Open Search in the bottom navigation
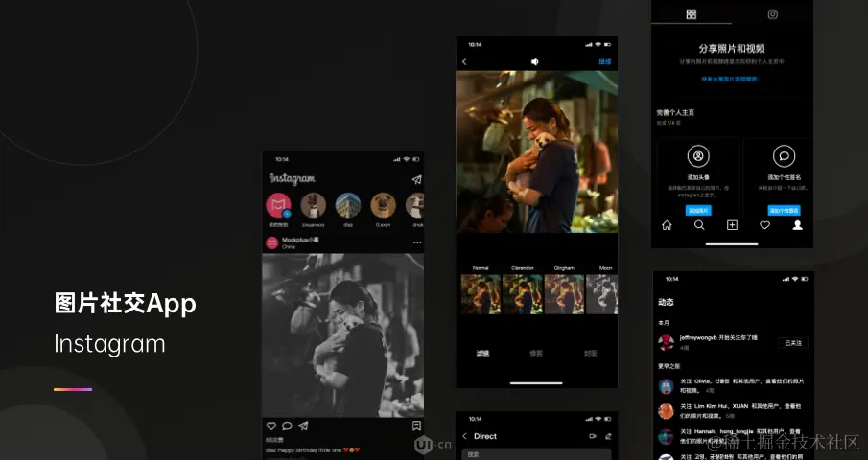The width and height of the screenshot is (868, 460). (x=700, y=225)
